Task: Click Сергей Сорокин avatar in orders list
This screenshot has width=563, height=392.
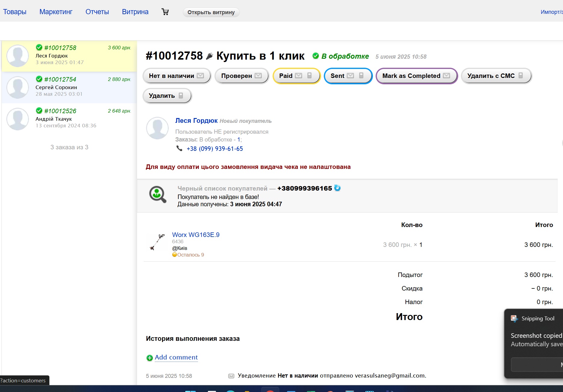Action: point(18,87)
